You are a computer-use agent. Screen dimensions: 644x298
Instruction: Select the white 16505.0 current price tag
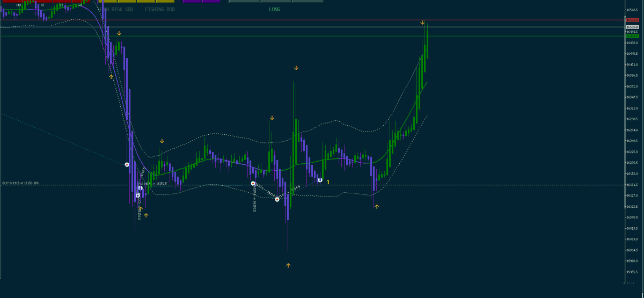[632, 27]
